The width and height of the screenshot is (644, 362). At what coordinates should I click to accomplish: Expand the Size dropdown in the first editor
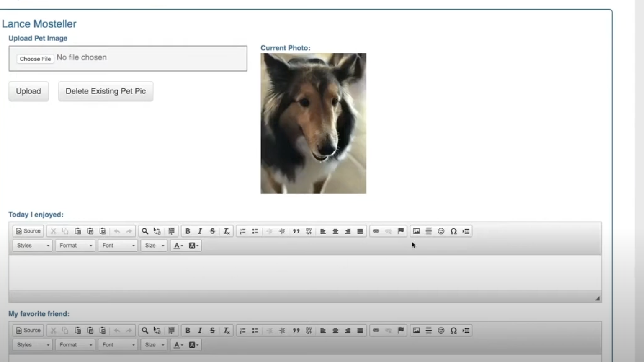pos(153,246)
